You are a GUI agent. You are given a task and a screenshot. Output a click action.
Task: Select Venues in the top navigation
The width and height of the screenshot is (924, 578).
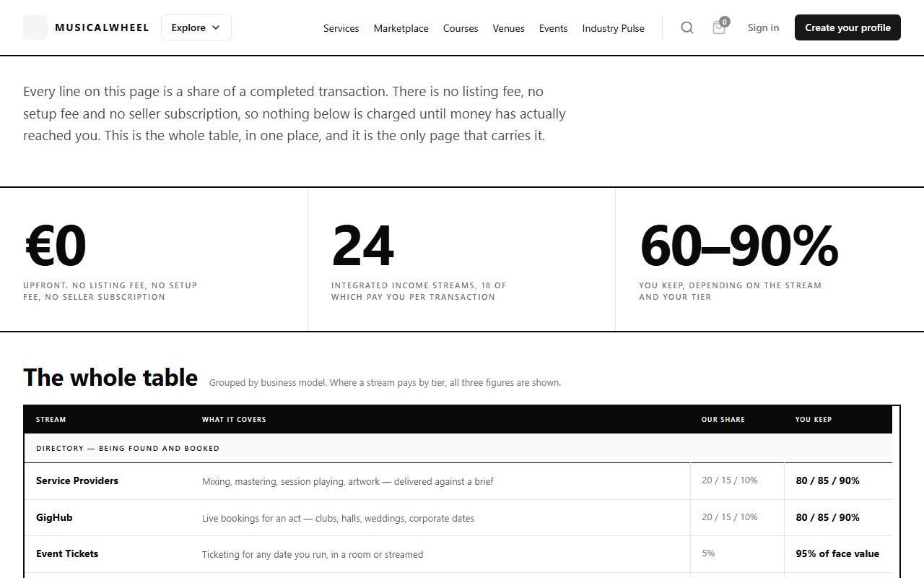tap(508, 28)
